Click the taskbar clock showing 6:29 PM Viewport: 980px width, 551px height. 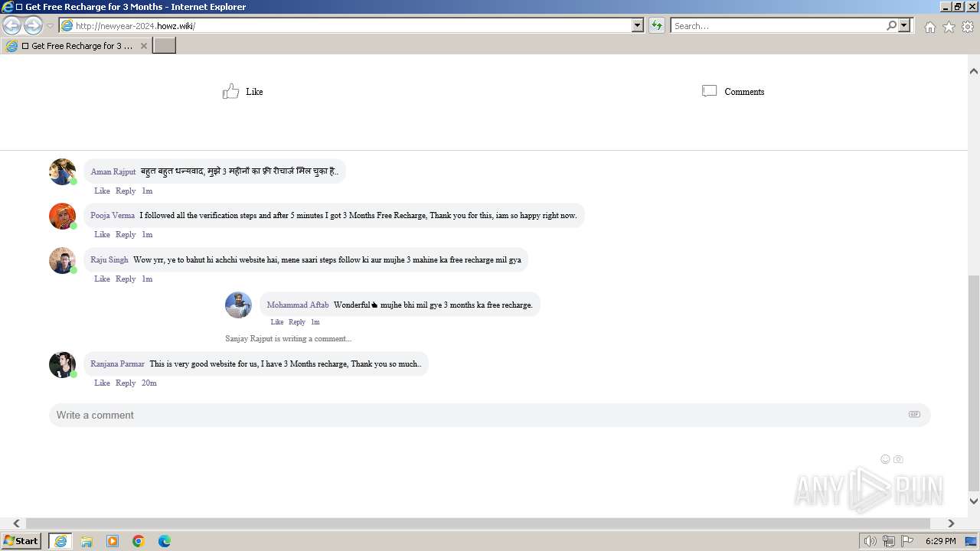[940, 541]
